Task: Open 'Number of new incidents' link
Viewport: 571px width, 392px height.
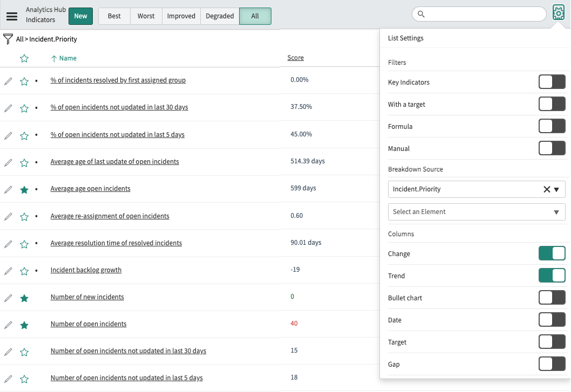Action: click(x=87, y=297)
